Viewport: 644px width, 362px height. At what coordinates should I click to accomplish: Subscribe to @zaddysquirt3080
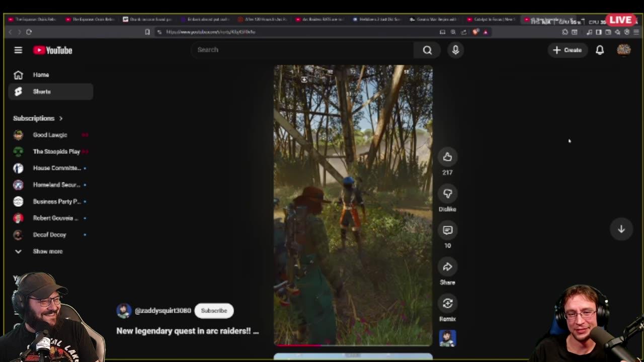(x=214, y=311)
